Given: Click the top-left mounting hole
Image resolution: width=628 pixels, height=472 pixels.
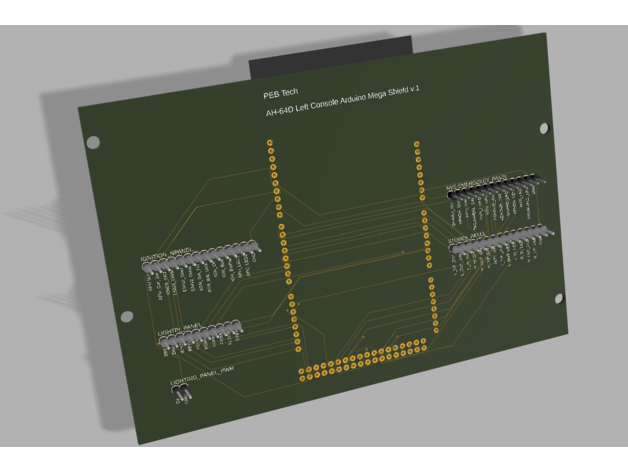Looking at the screenshot, I should click(93, 143).
